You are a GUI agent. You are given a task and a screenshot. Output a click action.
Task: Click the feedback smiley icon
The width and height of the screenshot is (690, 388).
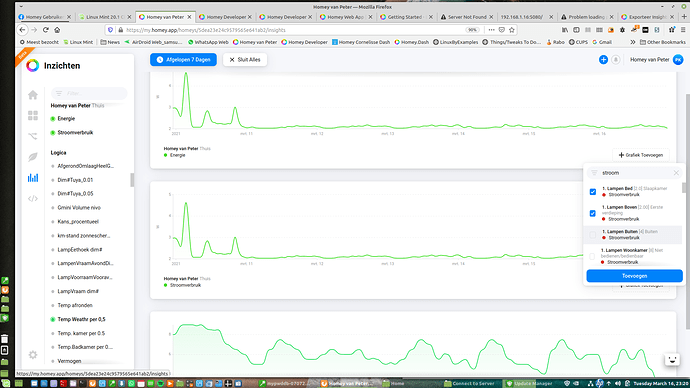pos(672,359)
